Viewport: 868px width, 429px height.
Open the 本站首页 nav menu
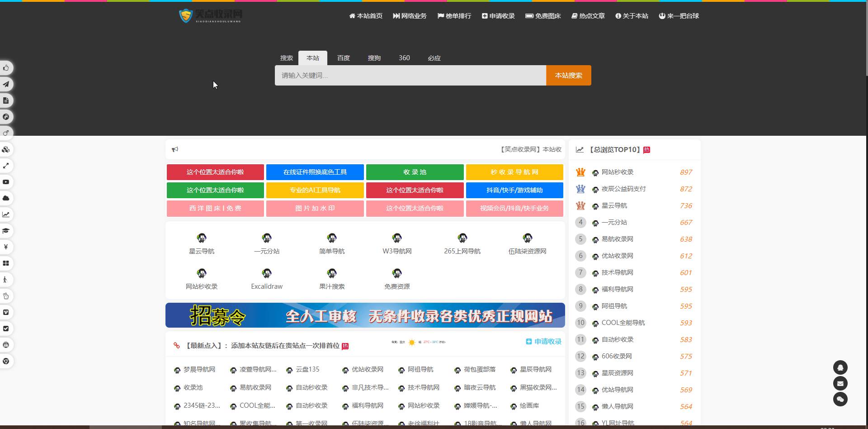(366, 16)
